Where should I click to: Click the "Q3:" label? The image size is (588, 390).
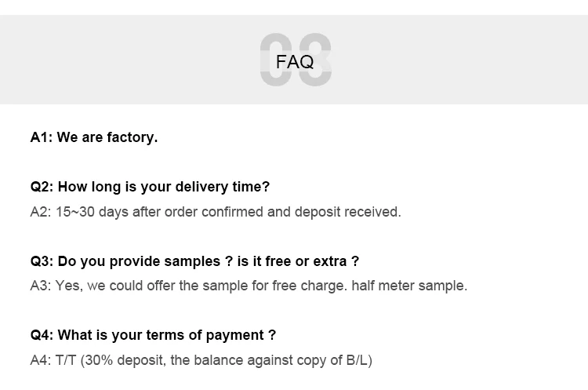42,261
